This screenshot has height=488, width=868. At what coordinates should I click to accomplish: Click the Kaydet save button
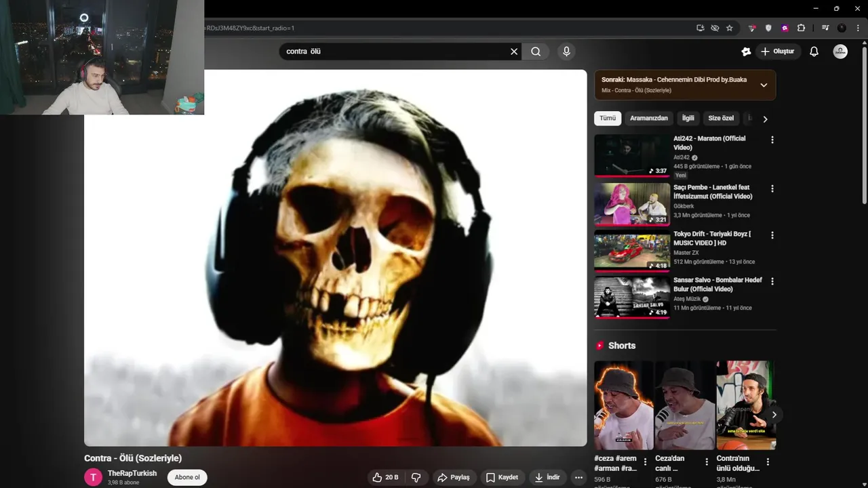(x=502, y=477)
